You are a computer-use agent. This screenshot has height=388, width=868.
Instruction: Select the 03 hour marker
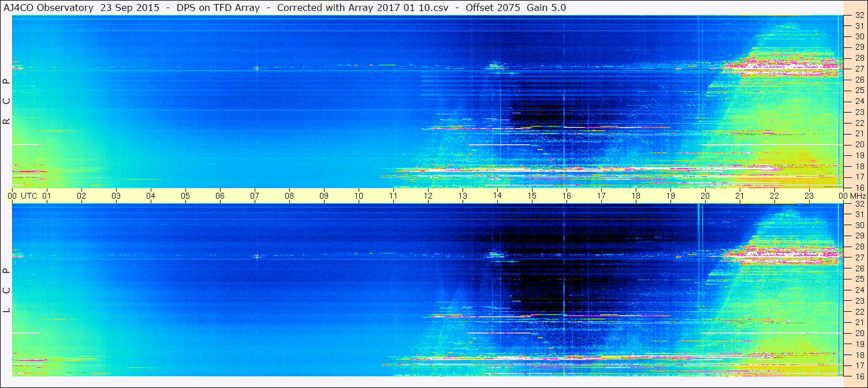pyautogui.click(x=116, y=196)
